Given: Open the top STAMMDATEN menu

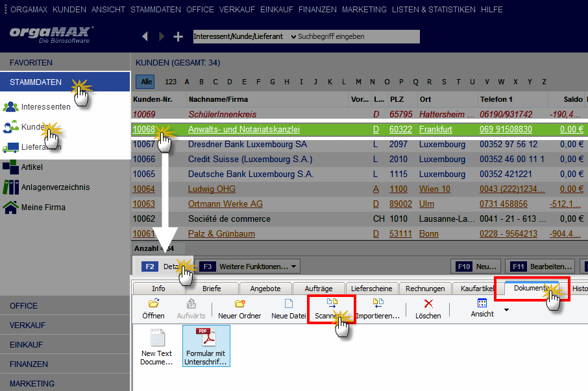Looking at the screenshot, I should pyautogui.click(x=156, y=9).
